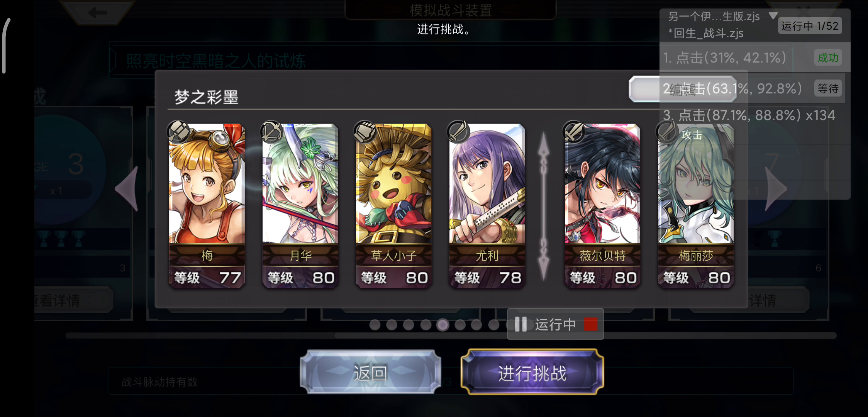Click the 进行挑战 button
The width and height of the screenshot is (868, 417).
(532, 372)
